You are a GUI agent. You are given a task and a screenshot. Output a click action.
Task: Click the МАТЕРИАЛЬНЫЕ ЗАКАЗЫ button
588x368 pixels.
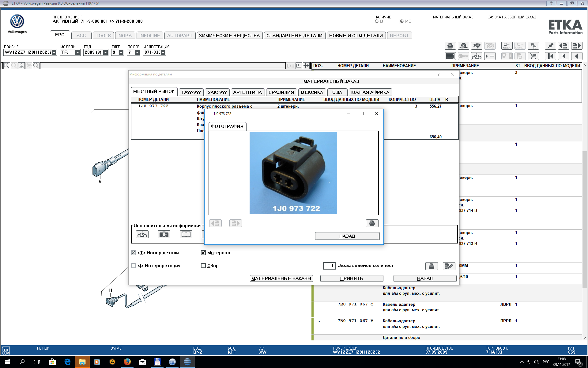click(x=281, y=278)
